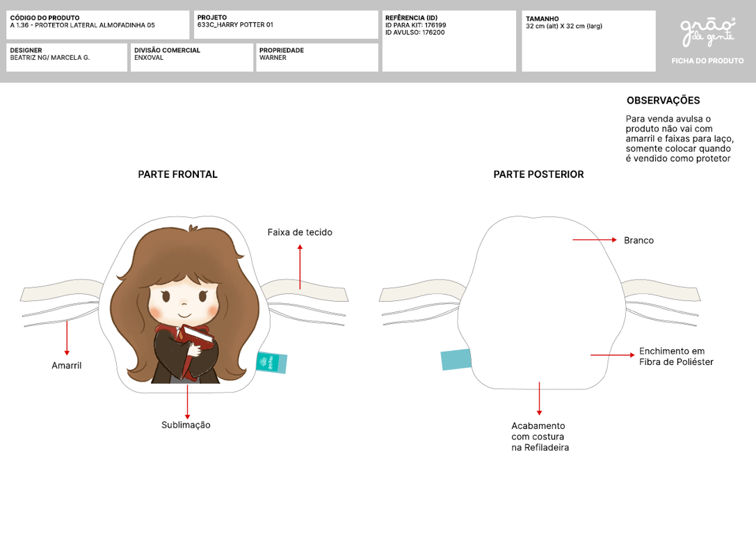Click 'Acabamento com costura na Refiladeira' label
Screen dimensions: 756x534
[540, 437]
